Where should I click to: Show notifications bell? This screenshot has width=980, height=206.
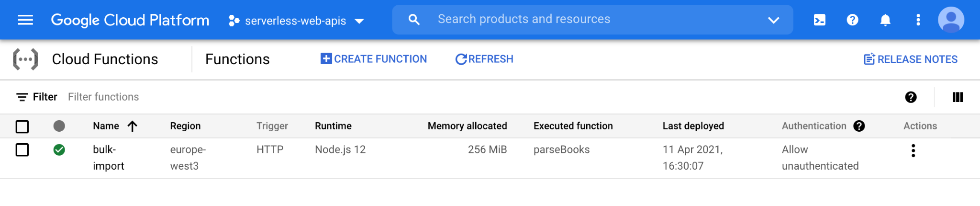(x=885, y=20)
